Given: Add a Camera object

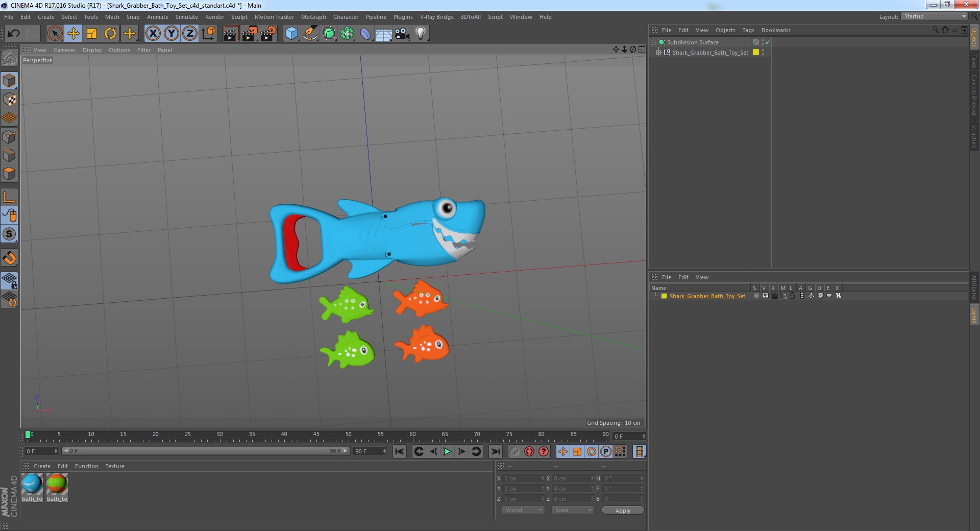Looking at the screenshot, I should pyautogui.click(x=402, y=34).
